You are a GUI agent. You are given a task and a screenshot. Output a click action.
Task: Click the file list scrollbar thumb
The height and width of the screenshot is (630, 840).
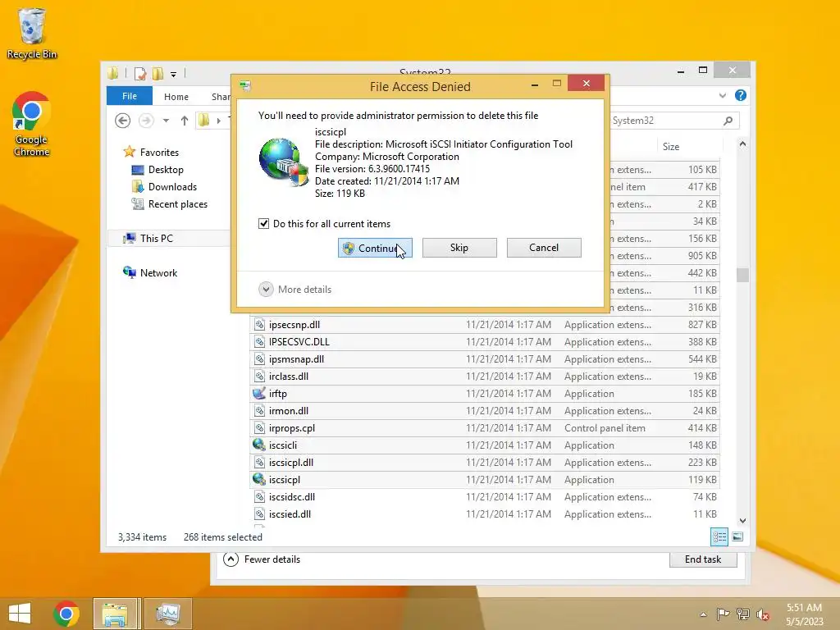tap(742, 275)
